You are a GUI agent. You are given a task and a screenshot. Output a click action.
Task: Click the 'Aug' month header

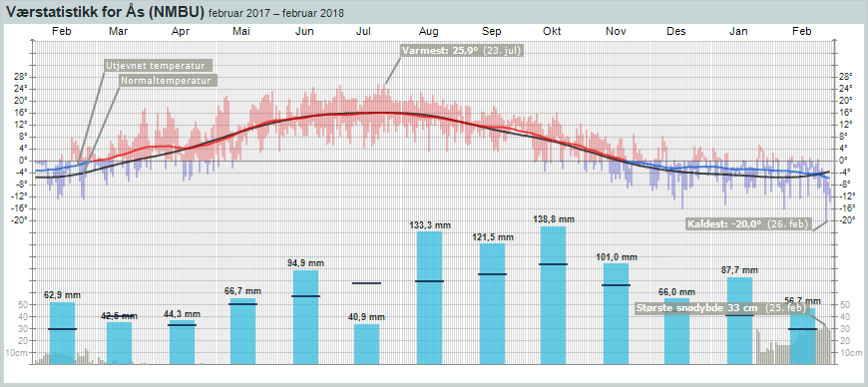coord(429,32)
